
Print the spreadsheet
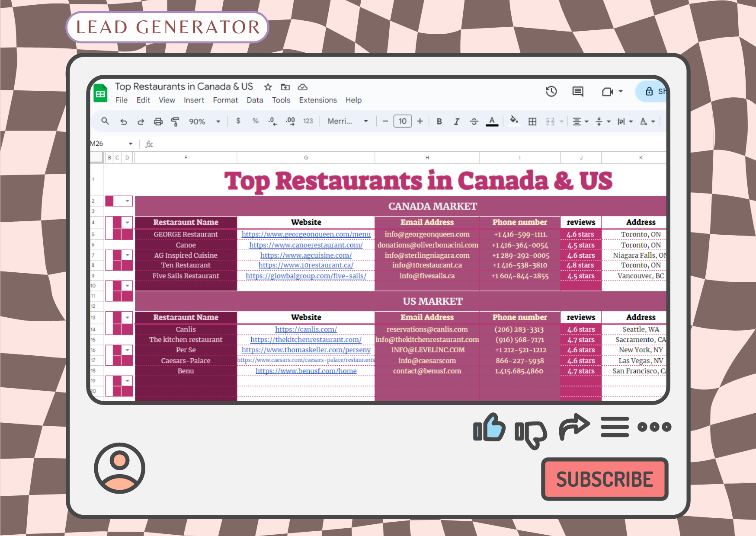tap(158, 121)
